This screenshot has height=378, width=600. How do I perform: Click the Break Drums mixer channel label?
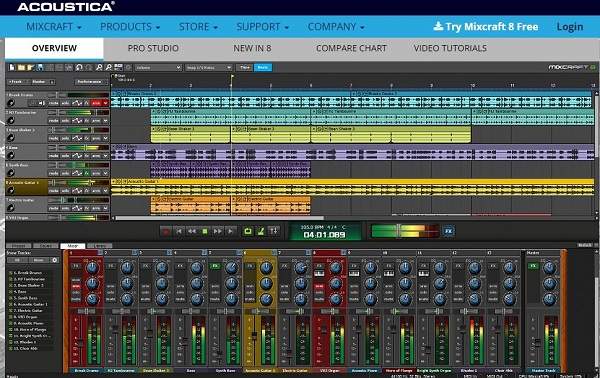(x=86, y=370)
